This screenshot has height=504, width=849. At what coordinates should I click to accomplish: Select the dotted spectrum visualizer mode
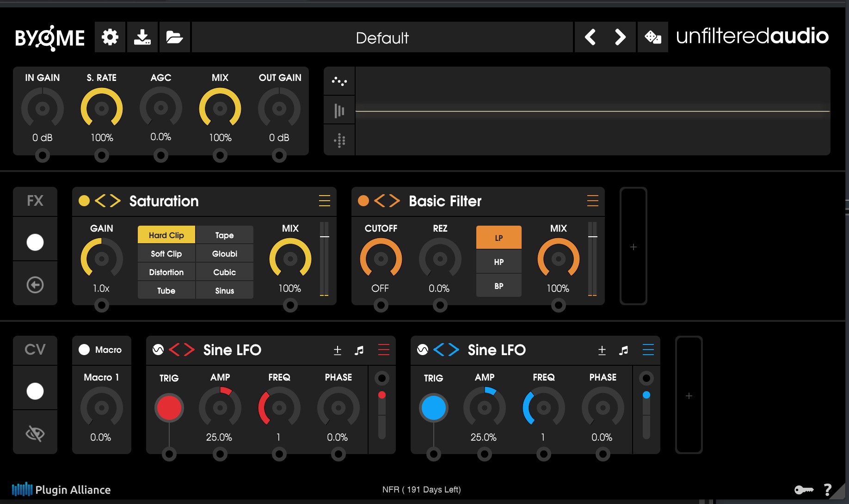(x=339, y=140)
